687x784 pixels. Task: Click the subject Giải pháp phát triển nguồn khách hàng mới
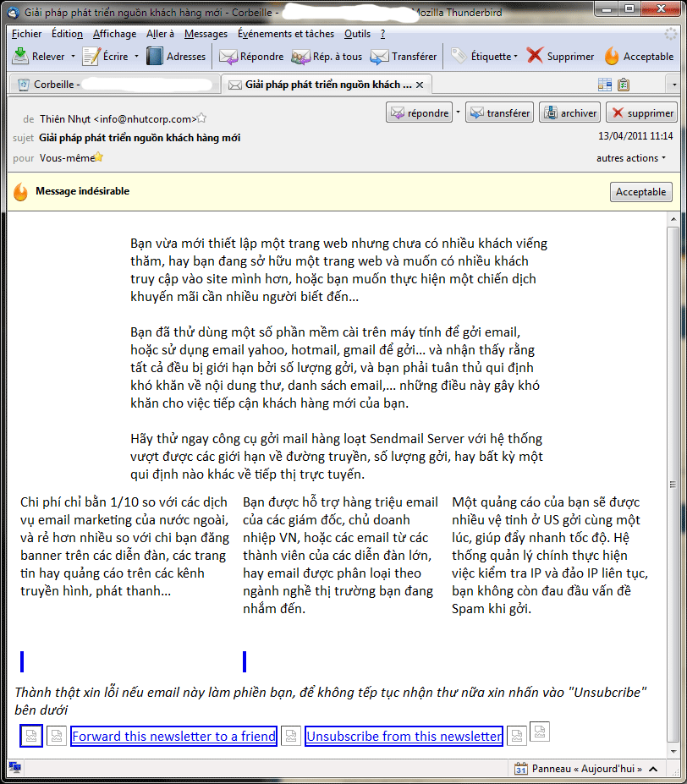coord(140,138)
